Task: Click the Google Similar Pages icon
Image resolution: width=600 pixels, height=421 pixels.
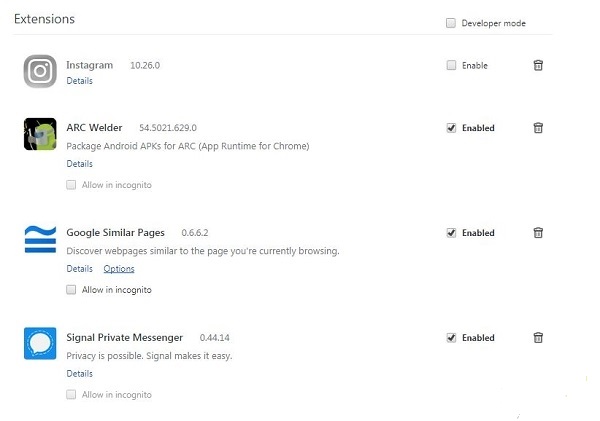Action: [40, 239]
